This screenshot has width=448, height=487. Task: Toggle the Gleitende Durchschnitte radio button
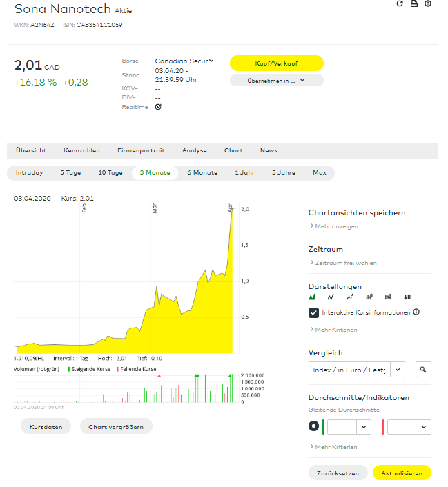(314, 427)
